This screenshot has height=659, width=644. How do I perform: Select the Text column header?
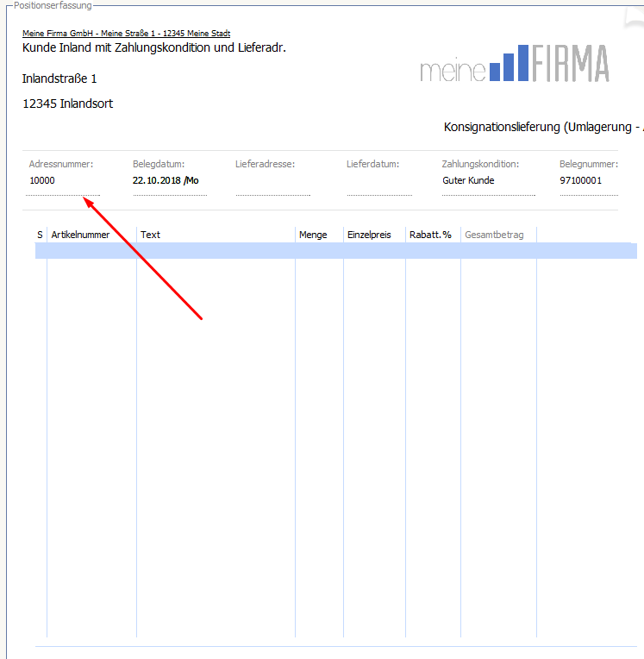[216, 235]
